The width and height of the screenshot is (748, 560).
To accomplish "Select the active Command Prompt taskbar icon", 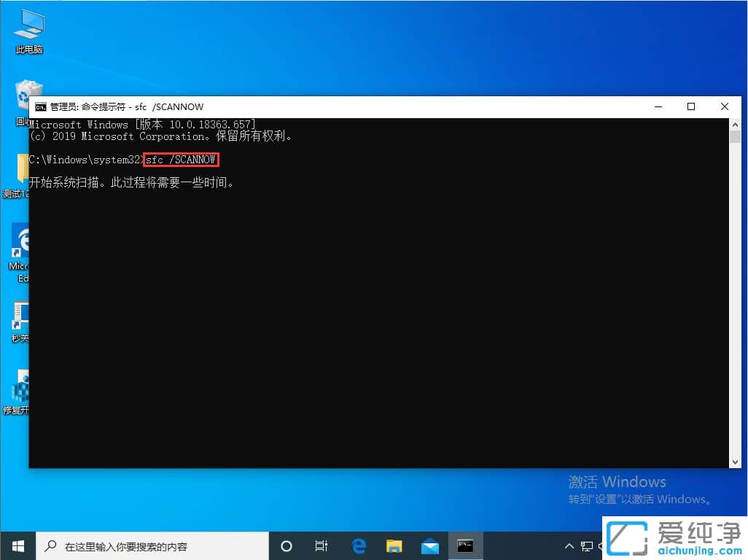I will tap(465, 545).
